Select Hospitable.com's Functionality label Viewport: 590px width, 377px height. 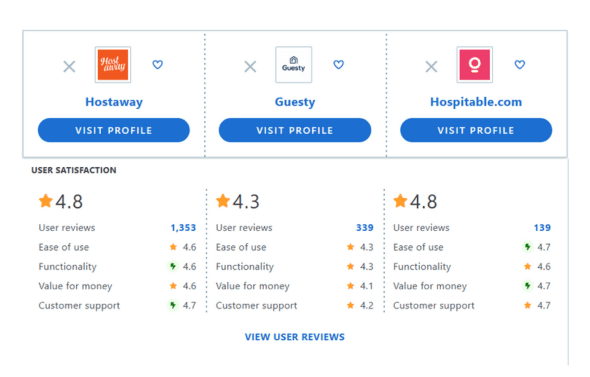click(x=422, y=267)
